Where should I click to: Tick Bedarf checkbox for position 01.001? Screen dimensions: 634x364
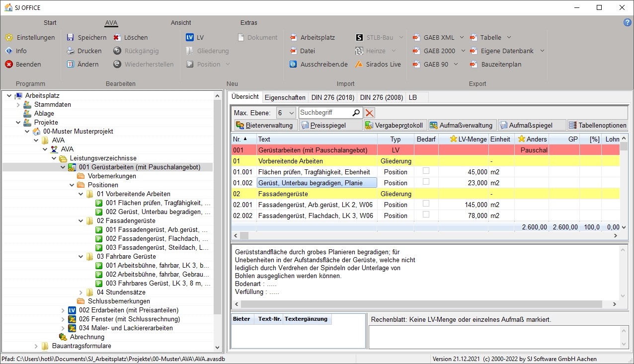pyautogui.click(x=426, y=171)
